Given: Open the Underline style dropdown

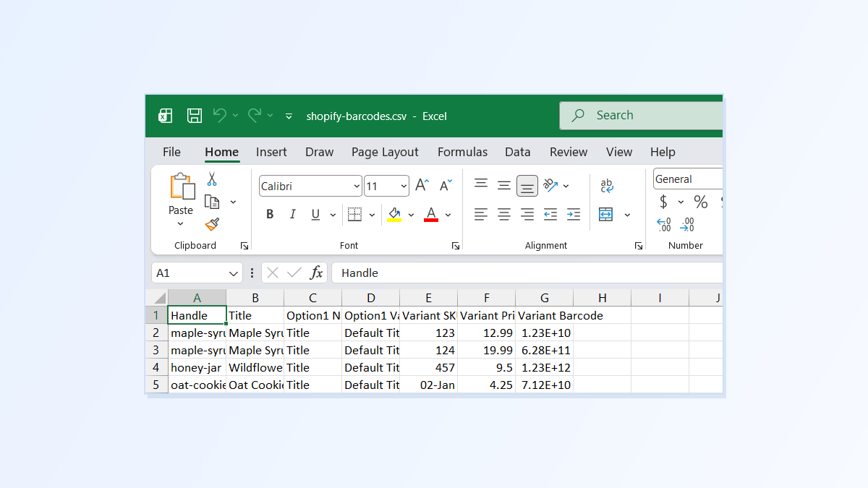Looking at the screenshot, I should click(333, 215).
